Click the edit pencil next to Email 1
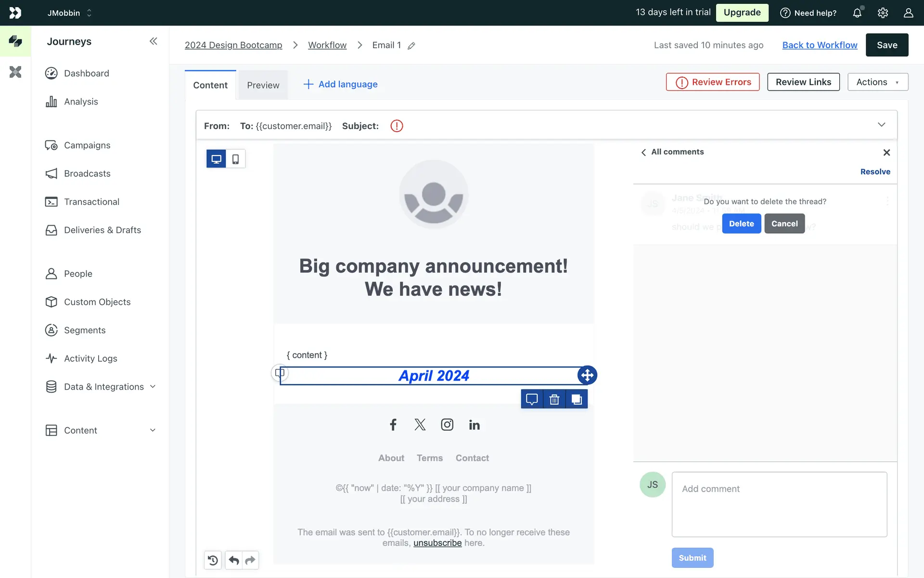 click(x=411, y=46)
